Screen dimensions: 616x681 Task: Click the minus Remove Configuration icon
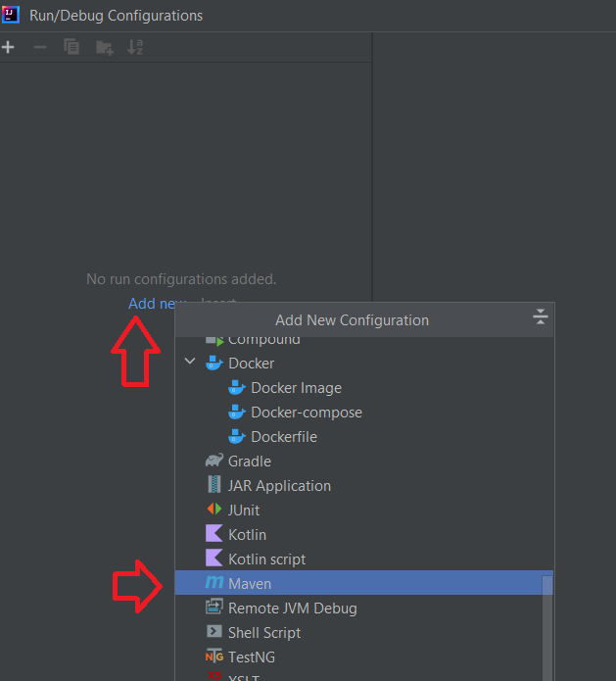coord(40,47)
